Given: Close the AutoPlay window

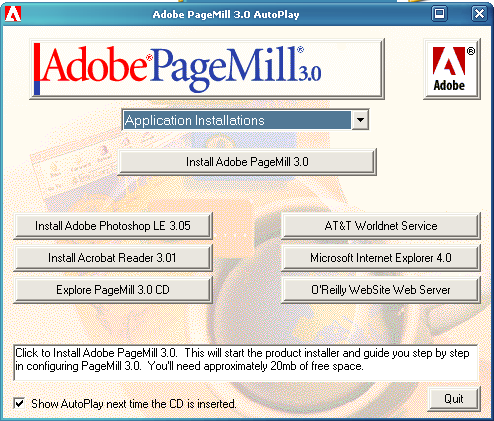Looking at the screenshot, I should click(479, 14).
